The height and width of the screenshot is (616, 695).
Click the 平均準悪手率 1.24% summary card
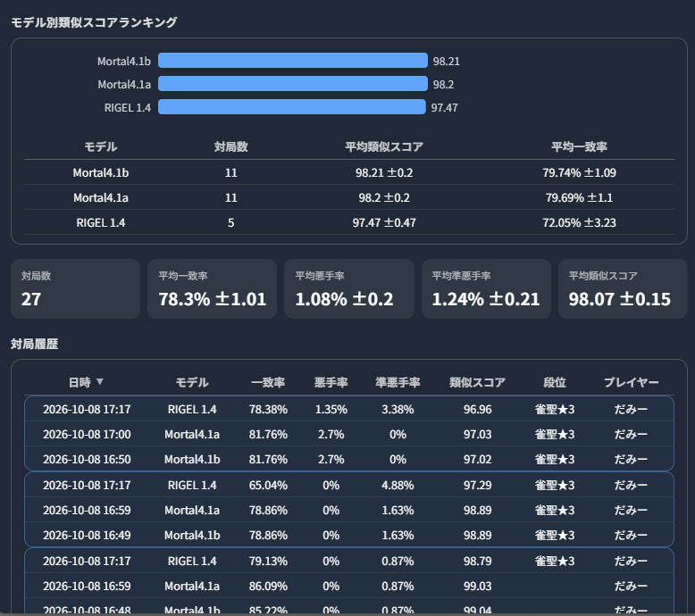pyautogui.click(x=486, y=288)
